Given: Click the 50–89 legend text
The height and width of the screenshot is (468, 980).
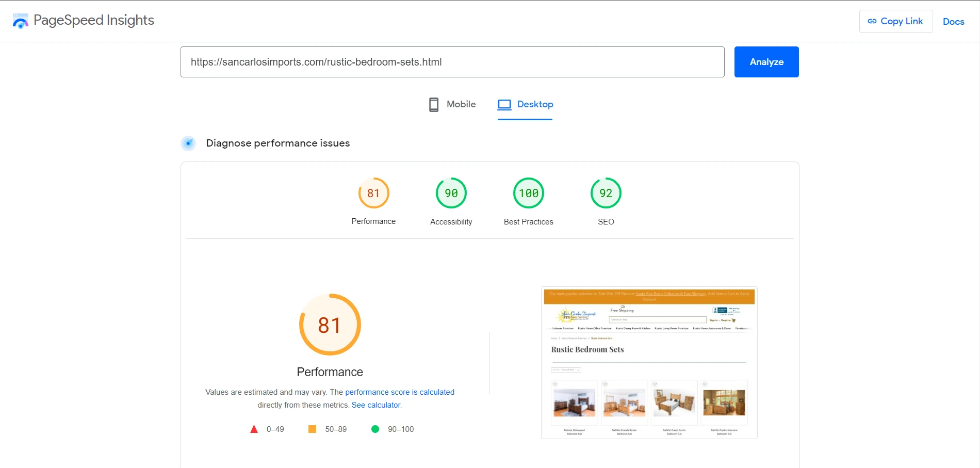Looking at the screenshot, I should pos(336,429).
